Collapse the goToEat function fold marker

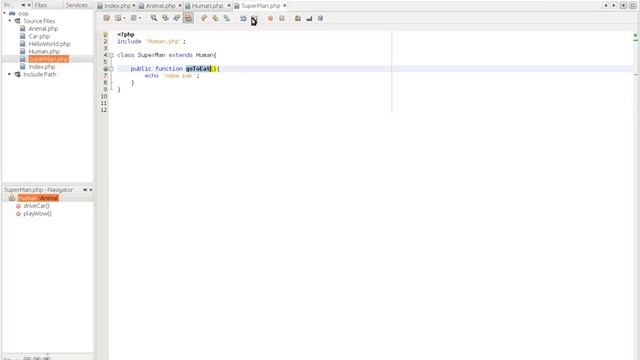[x=111, y=69]
